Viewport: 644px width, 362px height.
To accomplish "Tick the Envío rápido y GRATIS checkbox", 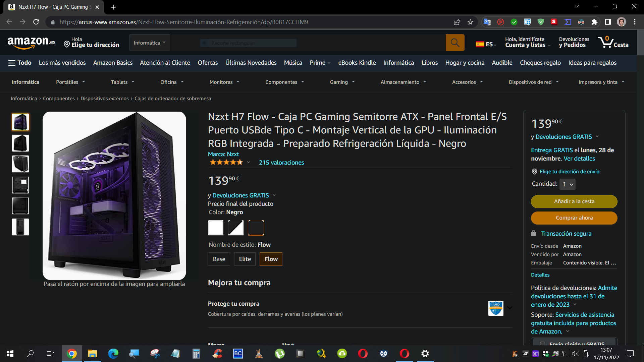I will [542, 344].
